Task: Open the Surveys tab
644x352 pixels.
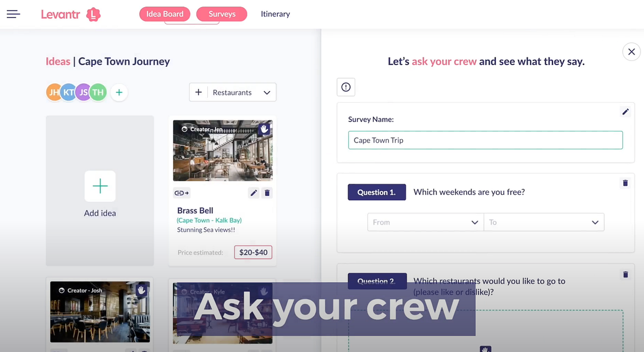Action: [x=222, y=14]
